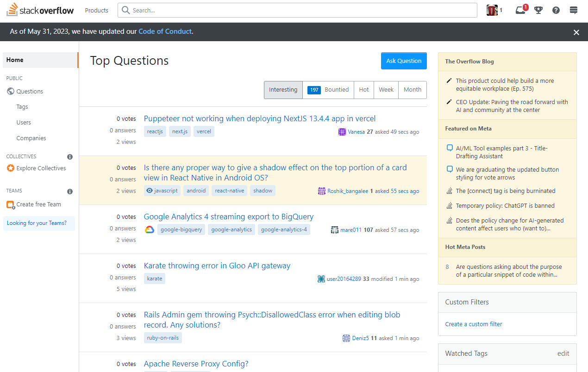Viewport: 588px width, 372px height.
Task: Open the inbox icon with red notification badge
Action: tap(520, 10)
